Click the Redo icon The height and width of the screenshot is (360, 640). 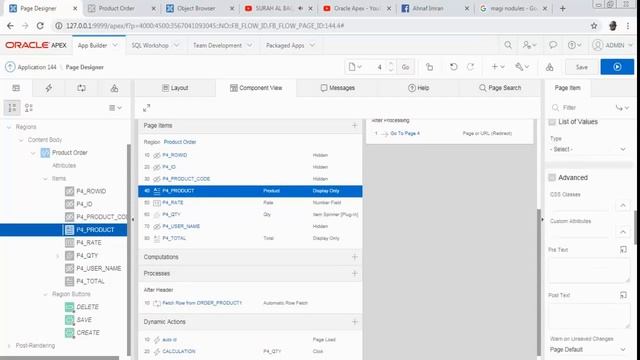point(471,67)
